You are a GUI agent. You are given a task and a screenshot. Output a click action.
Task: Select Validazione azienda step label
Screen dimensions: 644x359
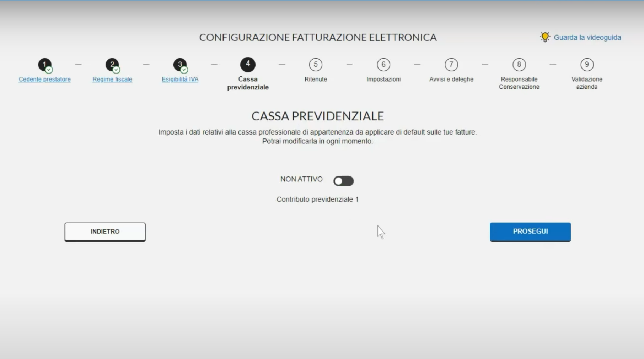pos(587,83)
